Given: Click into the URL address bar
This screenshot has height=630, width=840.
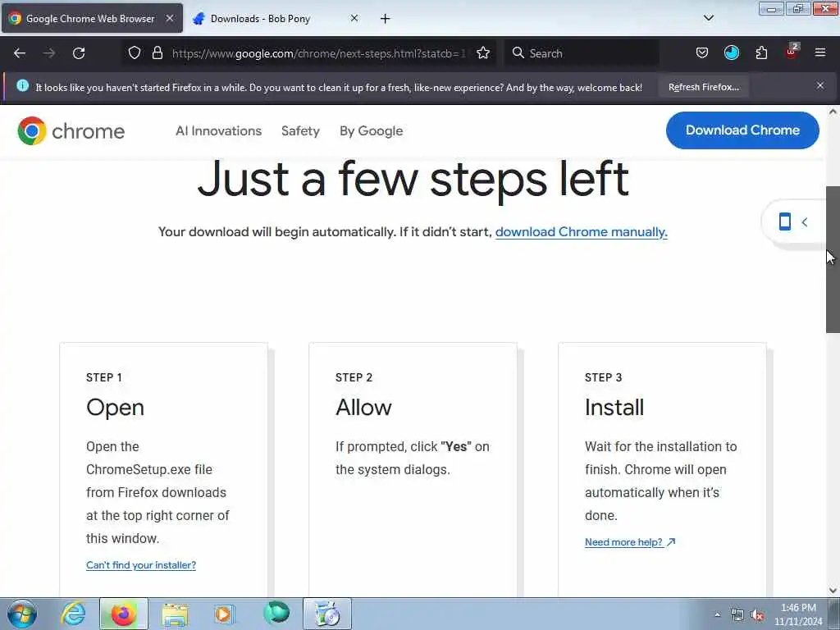Looking at the screenshot, I should [x=318, y=53].
